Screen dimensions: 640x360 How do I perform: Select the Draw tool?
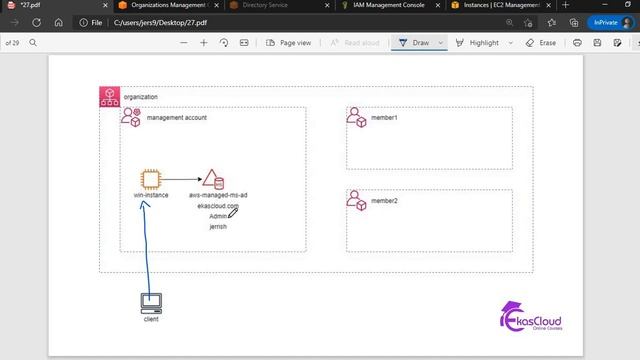(414, 43)
